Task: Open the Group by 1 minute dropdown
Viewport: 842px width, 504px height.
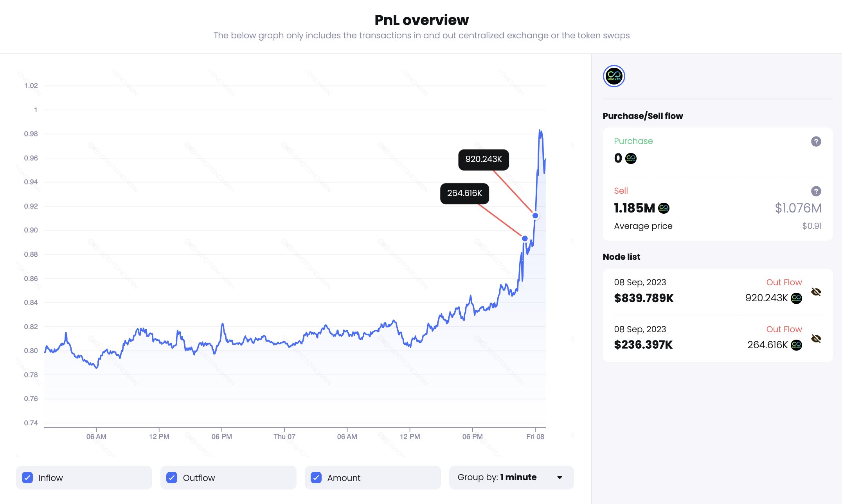Action: tap(511, 477)
